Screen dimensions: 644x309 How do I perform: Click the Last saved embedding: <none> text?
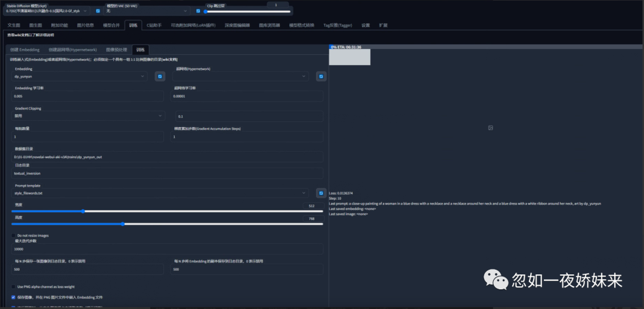click(352, 209)
